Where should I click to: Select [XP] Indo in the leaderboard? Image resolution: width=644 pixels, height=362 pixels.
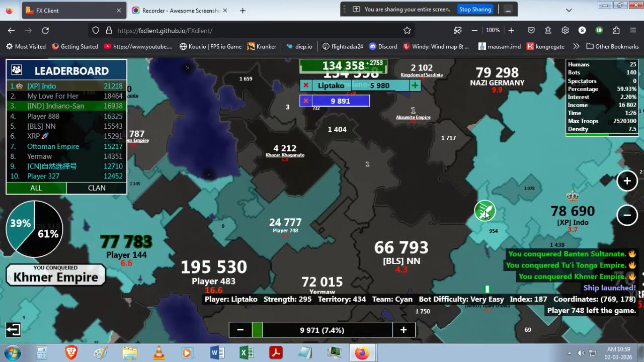[66, 86]
